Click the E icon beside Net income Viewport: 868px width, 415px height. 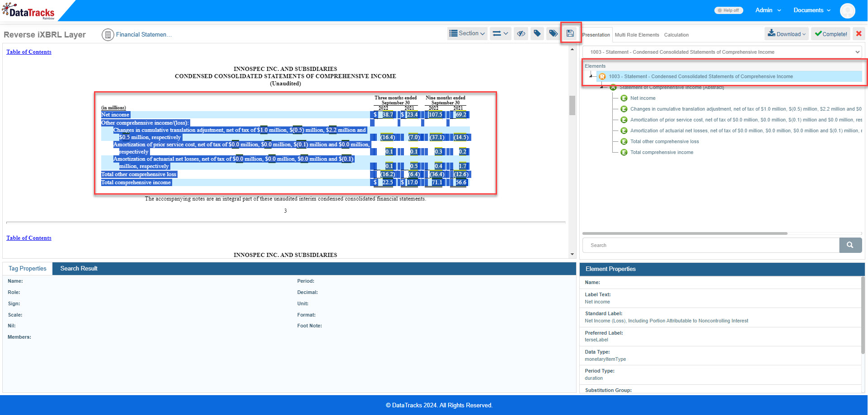pyautogui.click(x=624, y=98)
